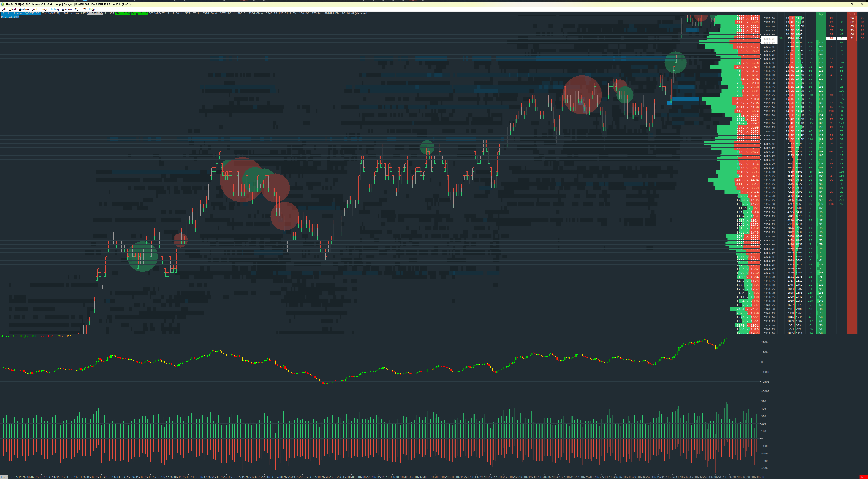Click the Sim1 Trade position label
The width and height of the screenshot is (868, 479).
[21, 14]
